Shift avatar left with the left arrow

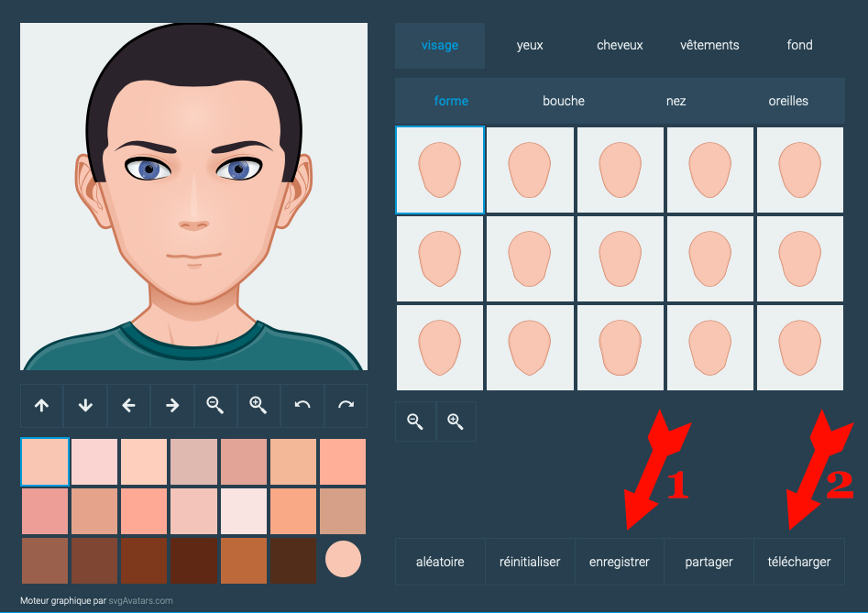(x=128, y=406)
